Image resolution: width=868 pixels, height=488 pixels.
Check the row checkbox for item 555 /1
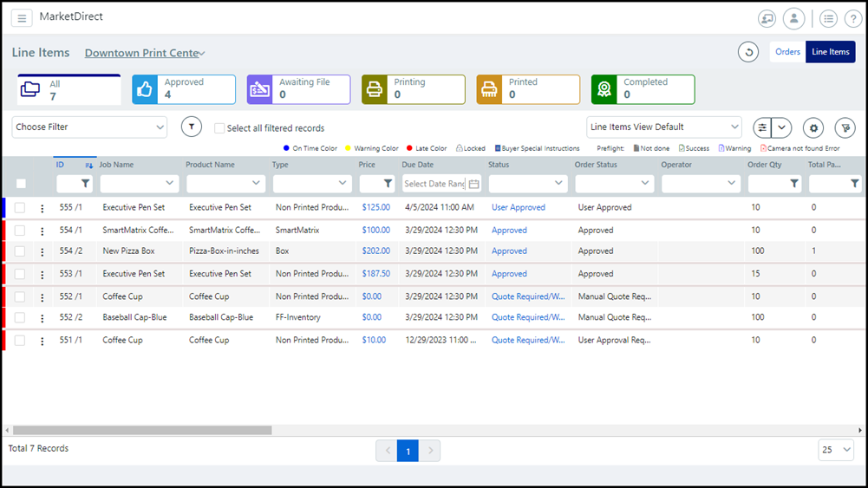coord(20,208)
